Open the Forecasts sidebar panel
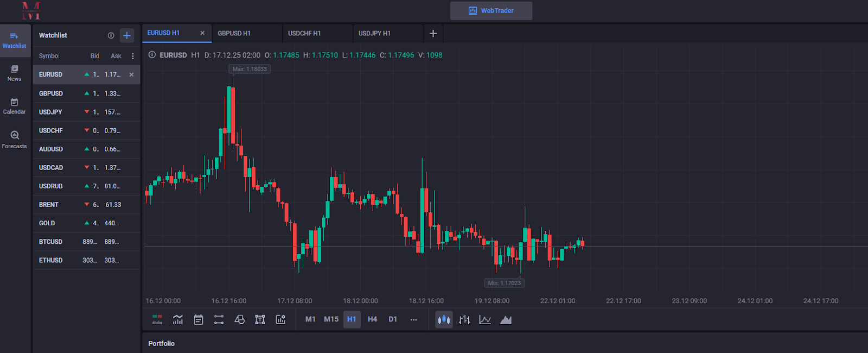The image size is (868, 353). (x=15, y=140)
